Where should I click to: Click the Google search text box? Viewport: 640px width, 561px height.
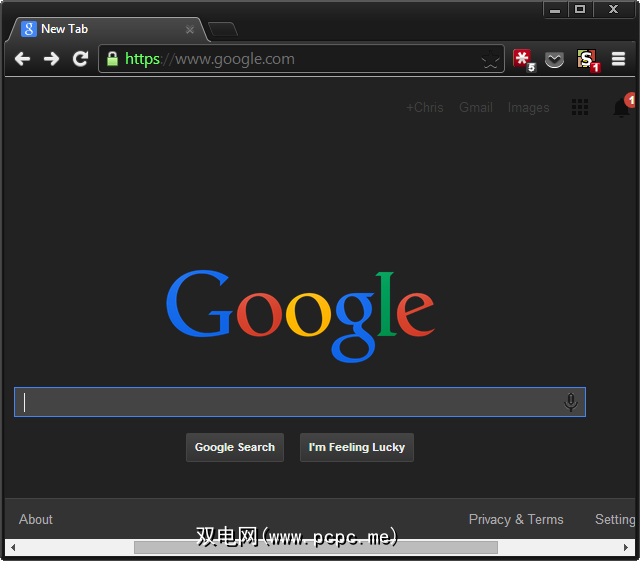click(300, 402)
